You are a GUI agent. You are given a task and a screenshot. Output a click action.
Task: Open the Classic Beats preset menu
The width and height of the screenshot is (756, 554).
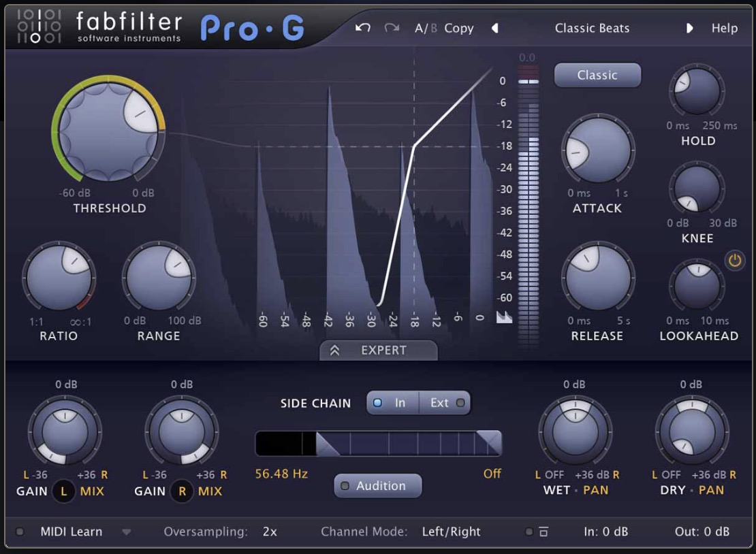(x=592, y=28)
